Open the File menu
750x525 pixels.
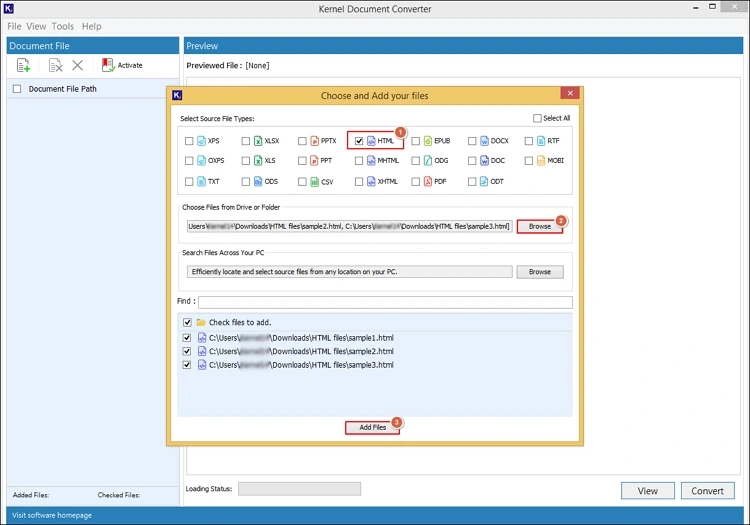coord(14,26)
